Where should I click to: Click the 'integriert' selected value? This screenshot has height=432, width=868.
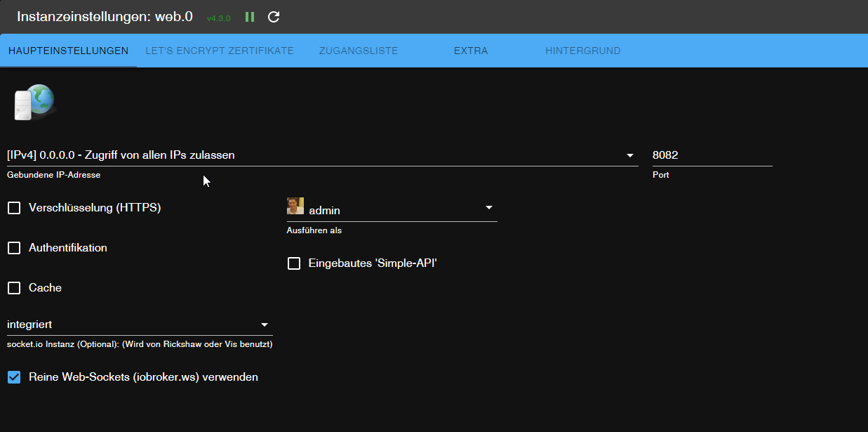(29, 325)
